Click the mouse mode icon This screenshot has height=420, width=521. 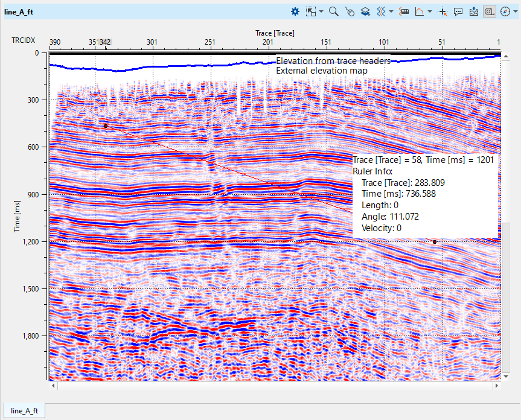(350, 11)
